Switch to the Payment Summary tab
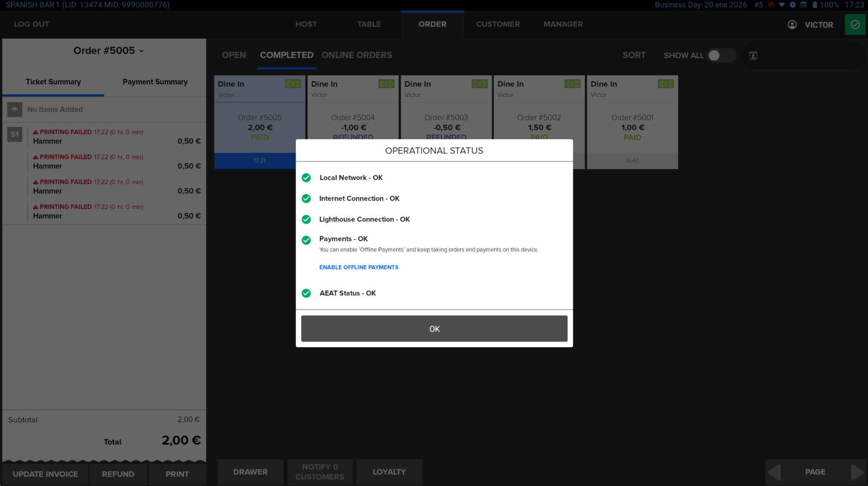Screen dimensions: 868x486 155,82
